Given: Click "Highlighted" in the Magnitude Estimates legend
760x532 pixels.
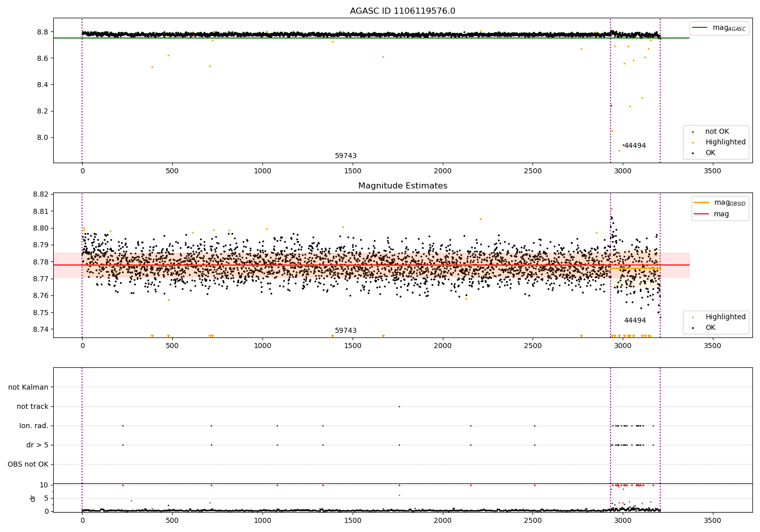Looking at the screenshot, I should pyautogui.click(x=725, y=317).
